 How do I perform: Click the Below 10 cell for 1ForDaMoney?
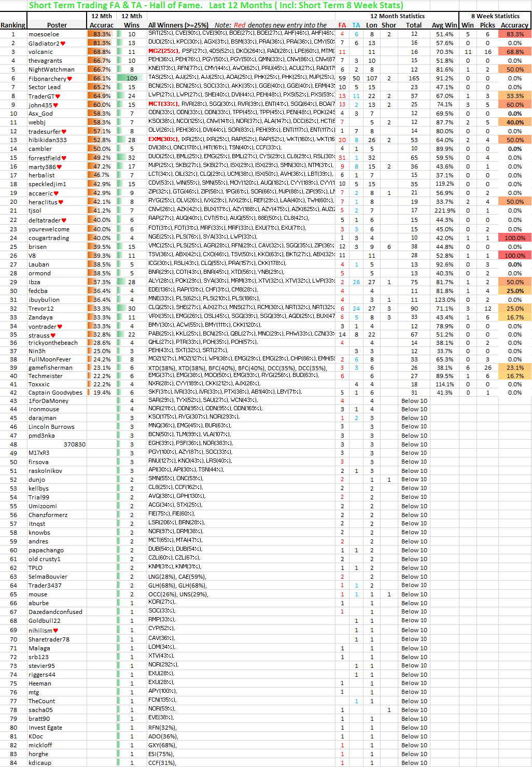[414, 401]
